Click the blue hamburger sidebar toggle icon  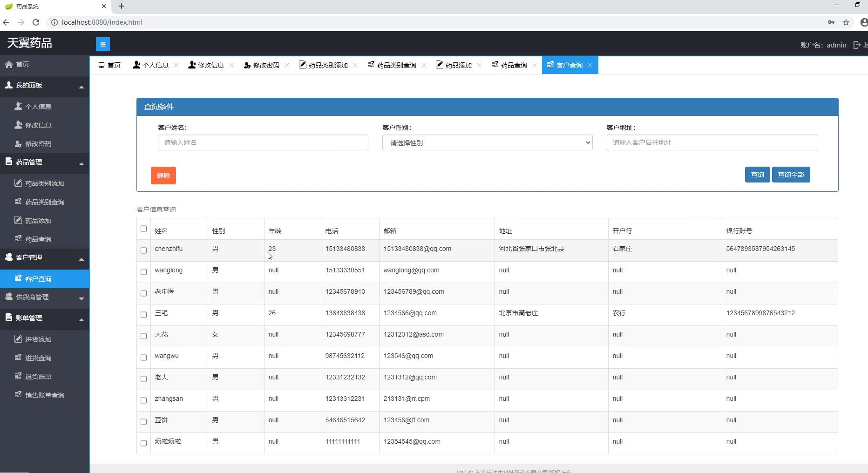pos(102,44)
